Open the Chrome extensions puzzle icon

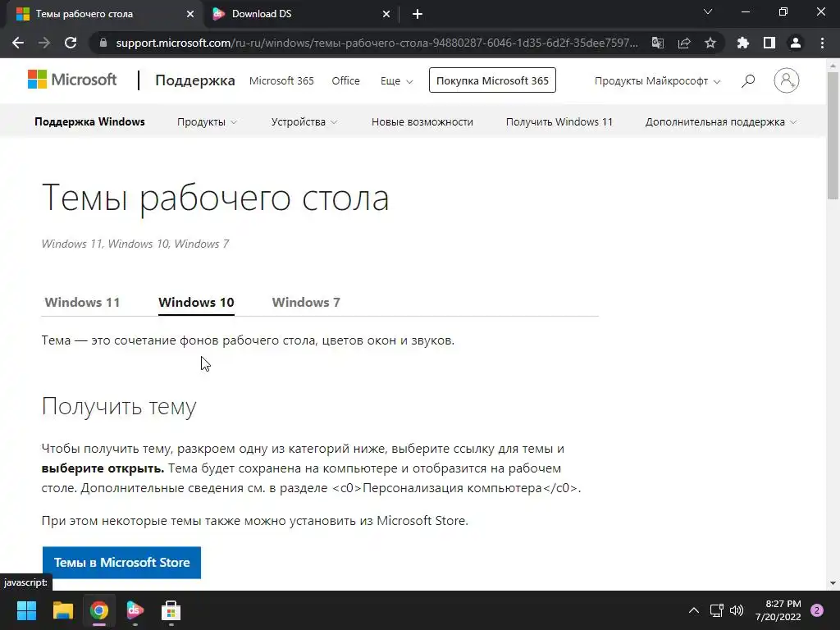742,43
